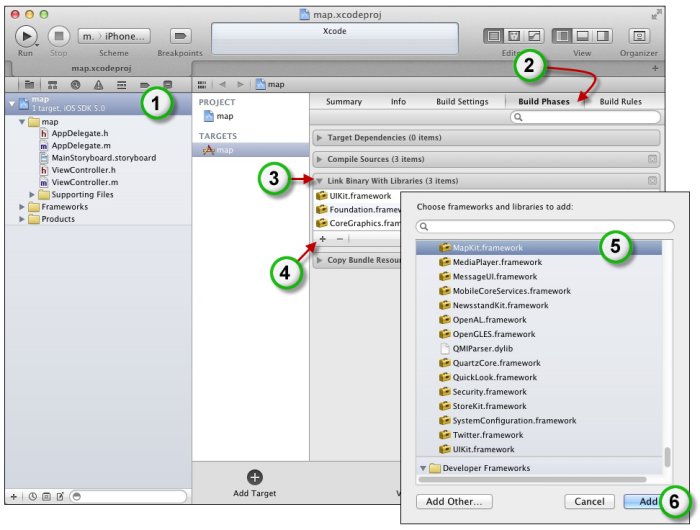Open the Log navigator icon
This screenshot has width=700, height=530.
(x=167, y=84)
